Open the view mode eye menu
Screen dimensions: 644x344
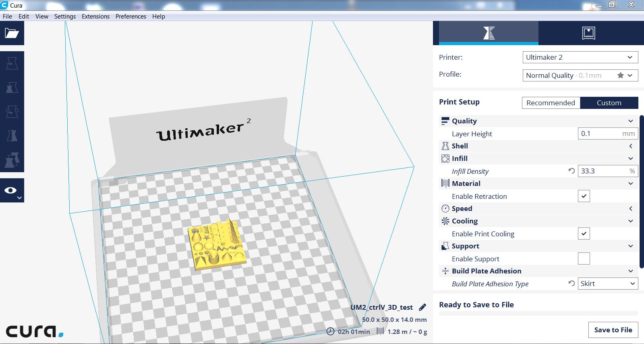click(12, 190)
